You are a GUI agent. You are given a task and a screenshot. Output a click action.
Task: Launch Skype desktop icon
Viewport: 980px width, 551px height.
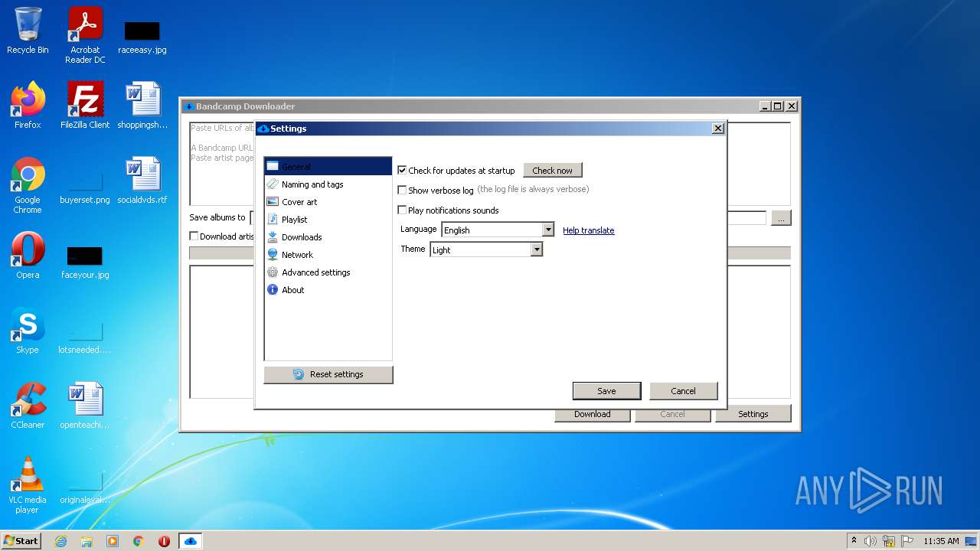click(28, 331)
